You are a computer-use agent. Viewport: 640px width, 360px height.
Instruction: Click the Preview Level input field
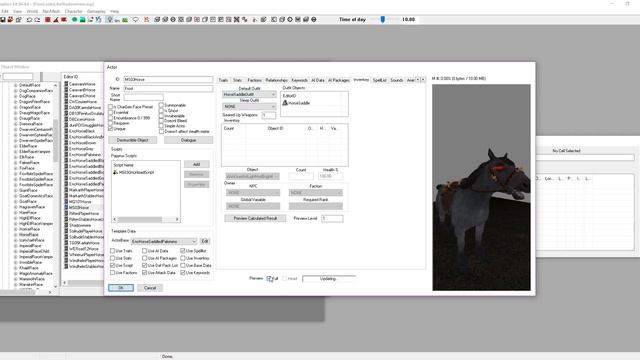point(332,218)
